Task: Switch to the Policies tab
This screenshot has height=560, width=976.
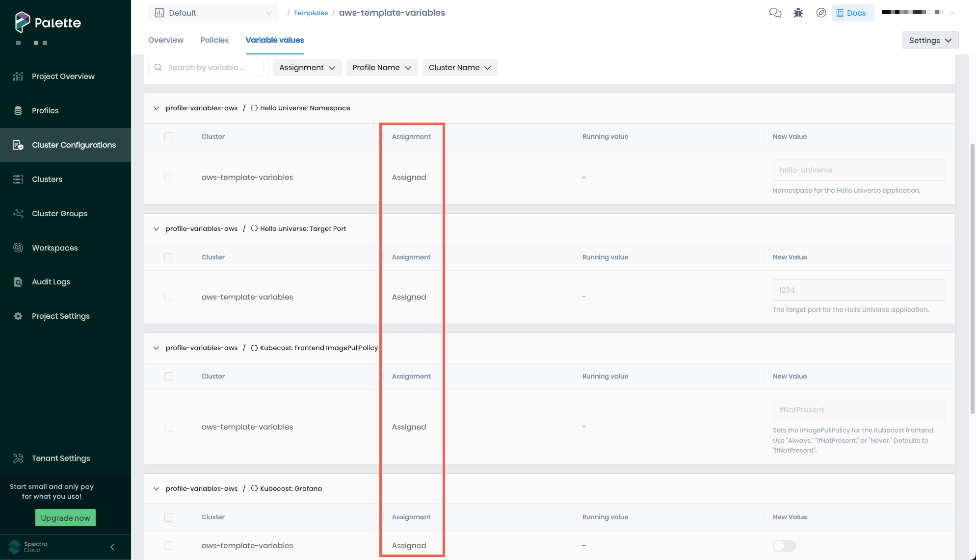Action: tap(214, 40)
